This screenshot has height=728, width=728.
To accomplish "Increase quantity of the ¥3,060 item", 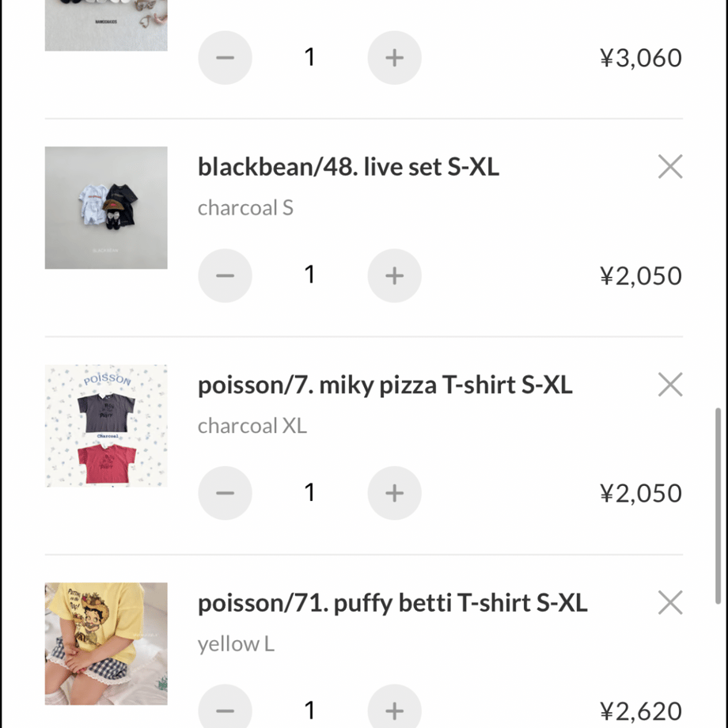I will (395, 58).
